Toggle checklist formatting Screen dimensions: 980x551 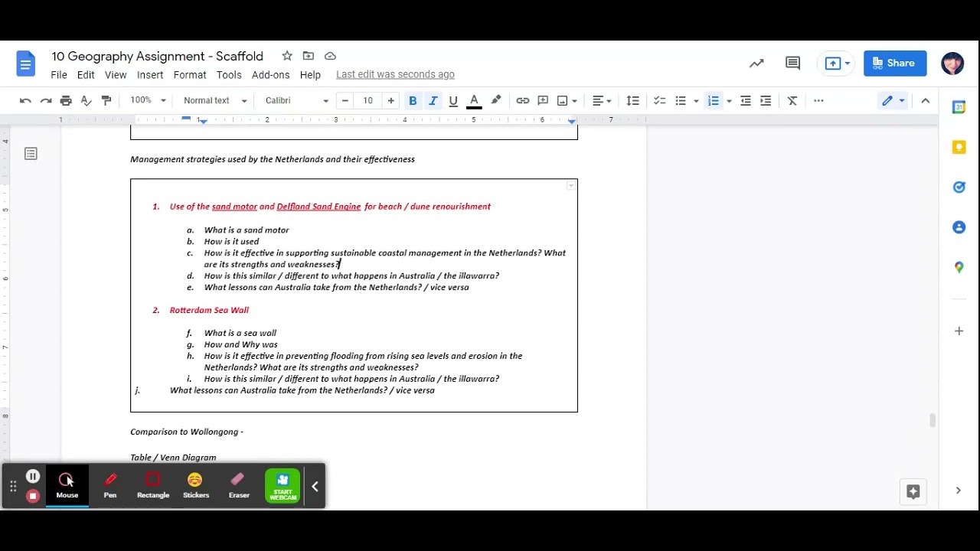659,100
